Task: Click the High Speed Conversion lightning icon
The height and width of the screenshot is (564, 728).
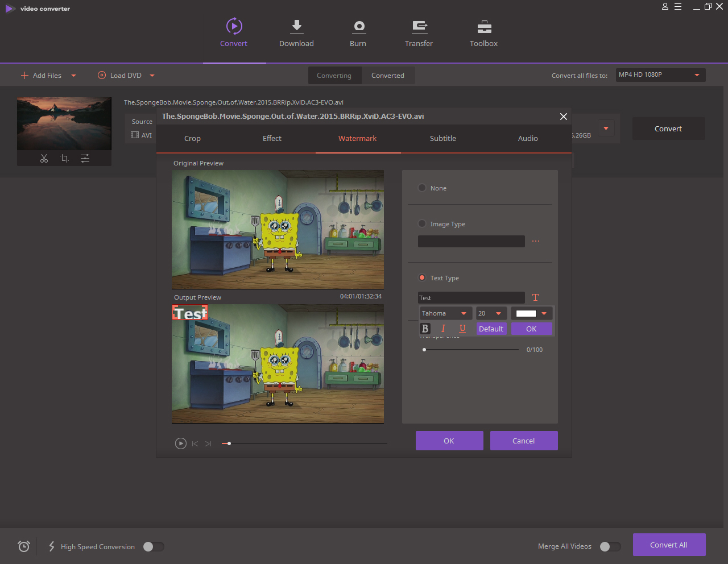Action: tap(51, 546)
